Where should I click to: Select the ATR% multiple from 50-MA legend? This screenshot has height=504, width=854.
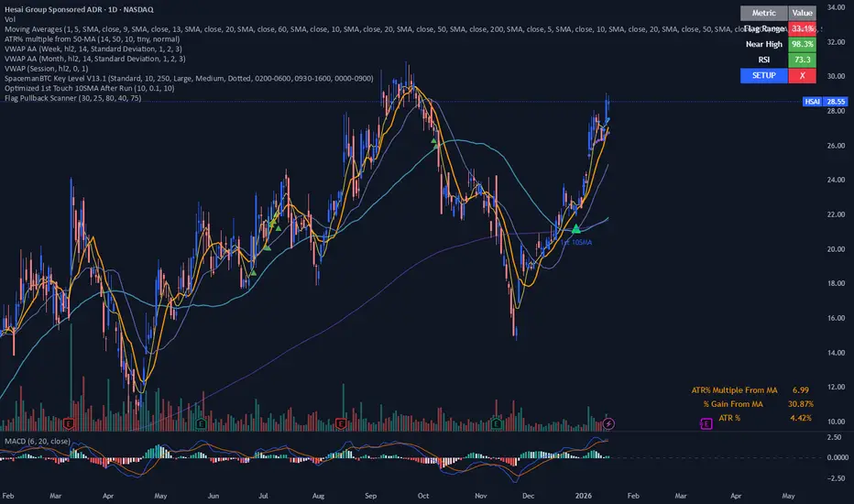92,38
